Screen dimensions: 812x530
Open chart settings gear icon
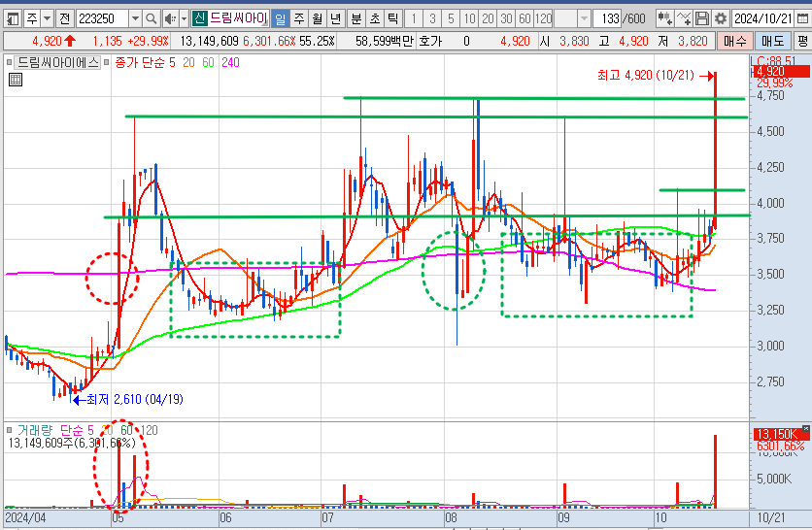(721, 19)
